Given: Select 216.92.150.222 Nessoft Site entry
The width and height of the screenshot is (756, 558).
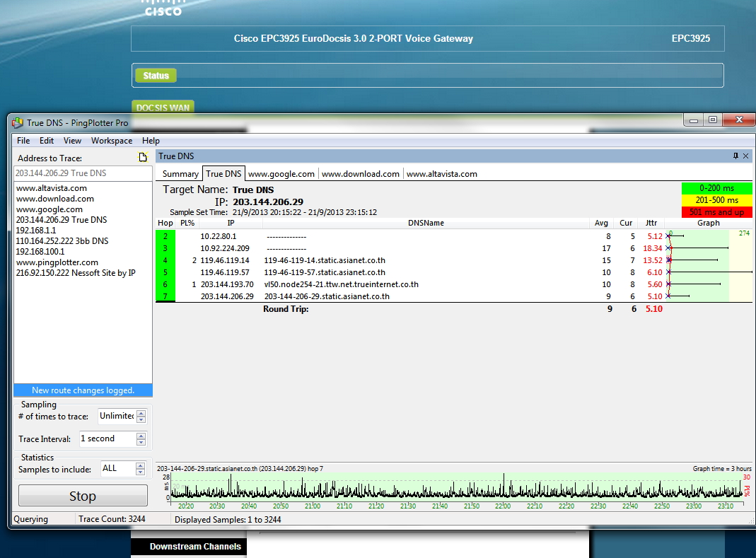Looking at the screenshot, I should (76, 273).
